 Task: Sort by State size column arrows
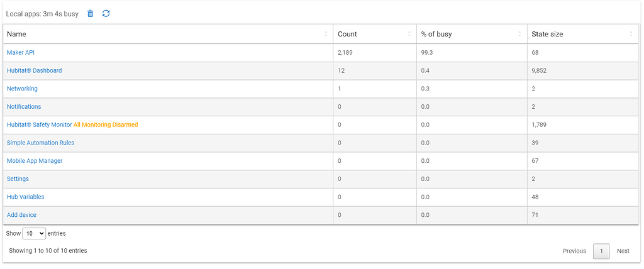click(631, 34)
